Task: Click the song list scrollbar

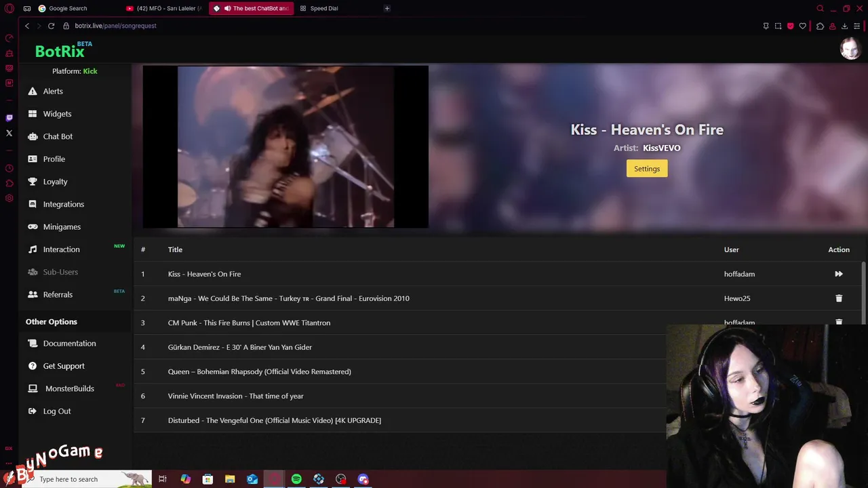Action: pos(863,293)
